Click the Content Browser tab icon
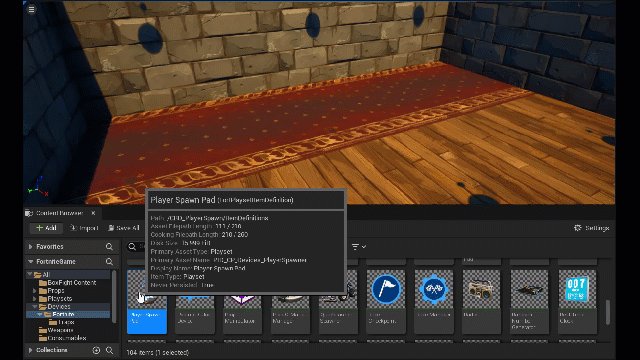 click(x=29, y=213)
